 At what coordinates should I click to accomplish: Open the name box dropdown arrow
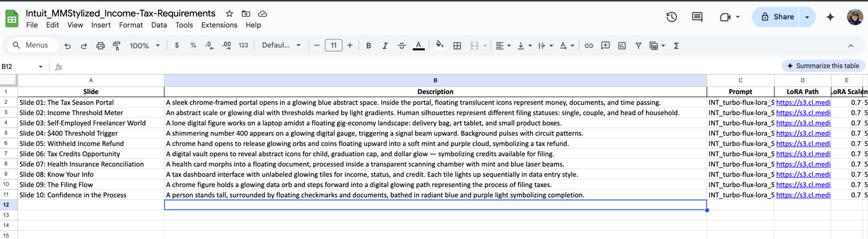point(40,67)
